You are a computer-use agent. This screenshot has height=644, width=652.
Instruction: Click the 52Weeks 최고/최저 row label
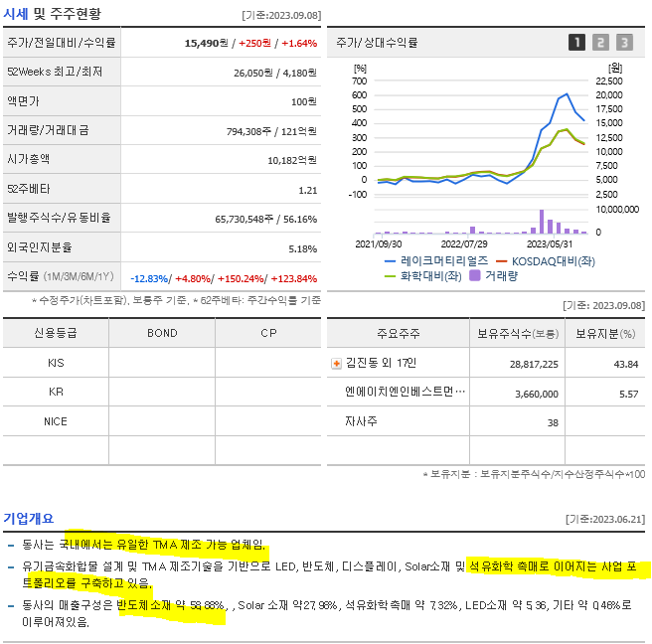tap(55, 72)
